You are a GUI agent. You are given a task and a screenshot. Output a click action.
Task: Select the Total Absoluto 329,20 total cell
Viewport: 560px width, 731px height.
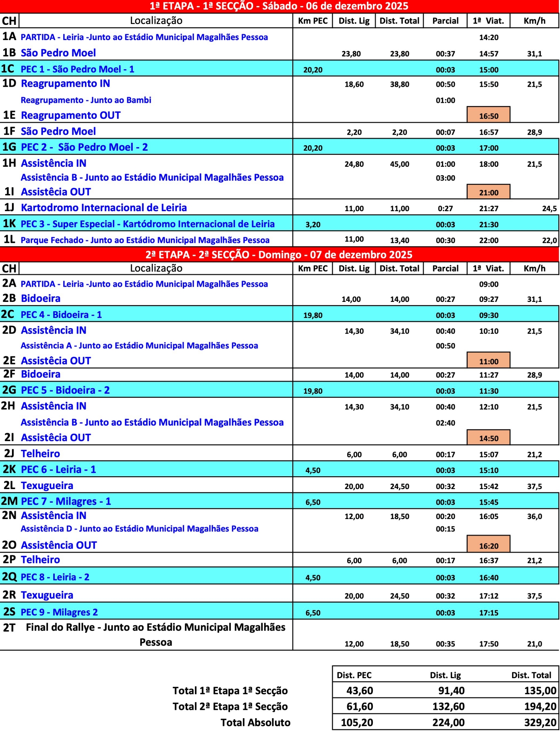[x=540, y=722]
